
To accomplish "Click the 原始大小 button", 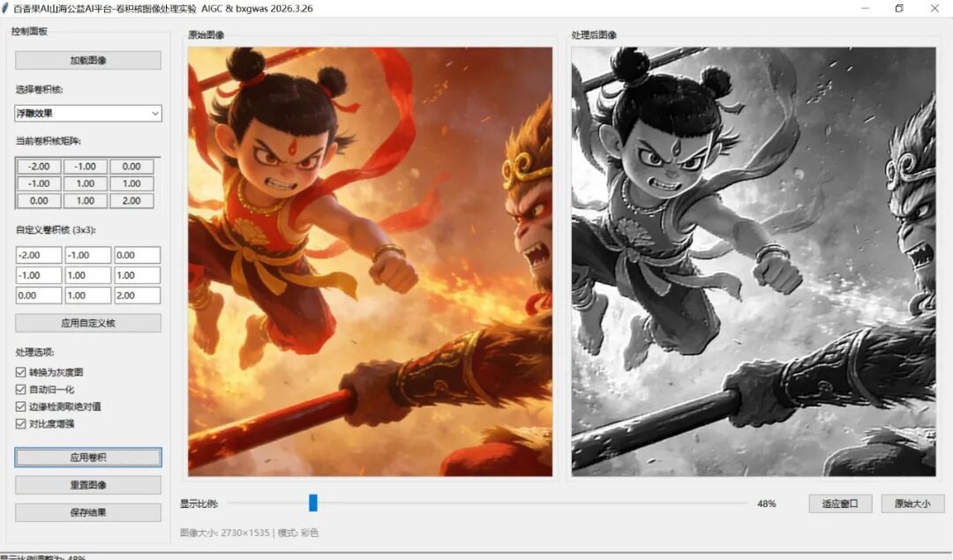I will click(x=912, y=504).
